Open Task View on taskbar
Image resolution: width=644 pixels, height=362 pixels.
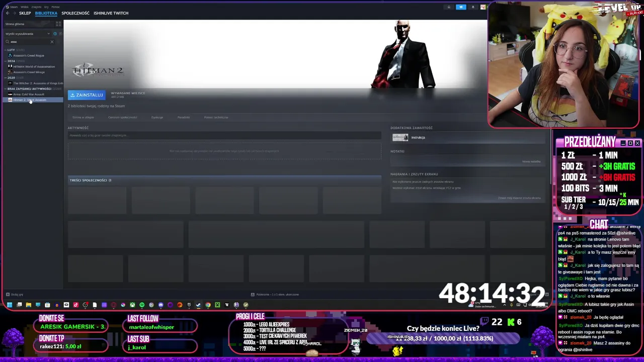[19, 305]
